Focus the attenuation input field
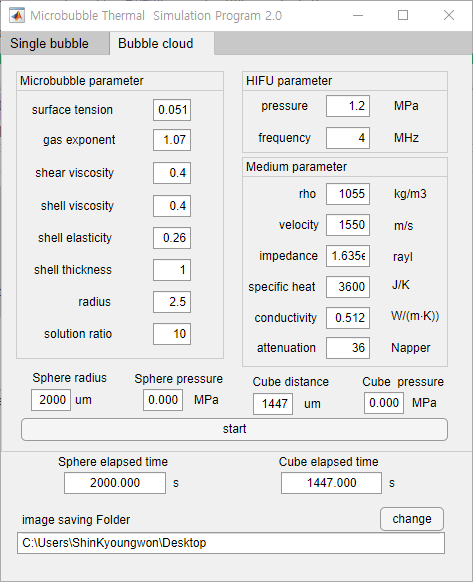This screenshot has width=473, height=582. tap(348, 348)
